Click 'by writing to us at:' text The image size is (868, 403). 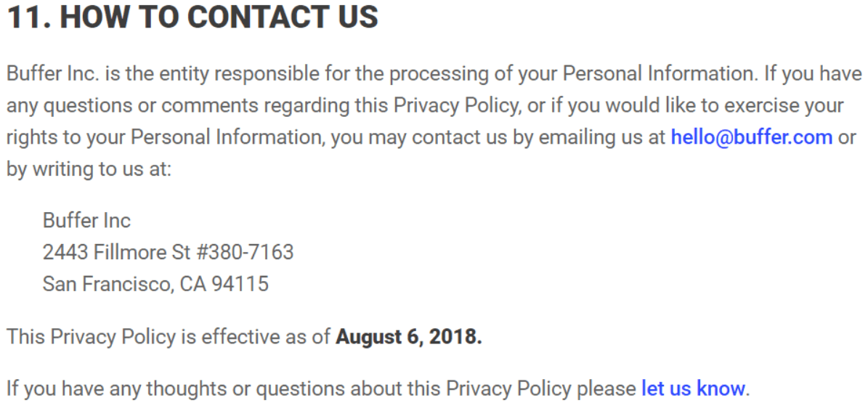click(x=89, y=168)
